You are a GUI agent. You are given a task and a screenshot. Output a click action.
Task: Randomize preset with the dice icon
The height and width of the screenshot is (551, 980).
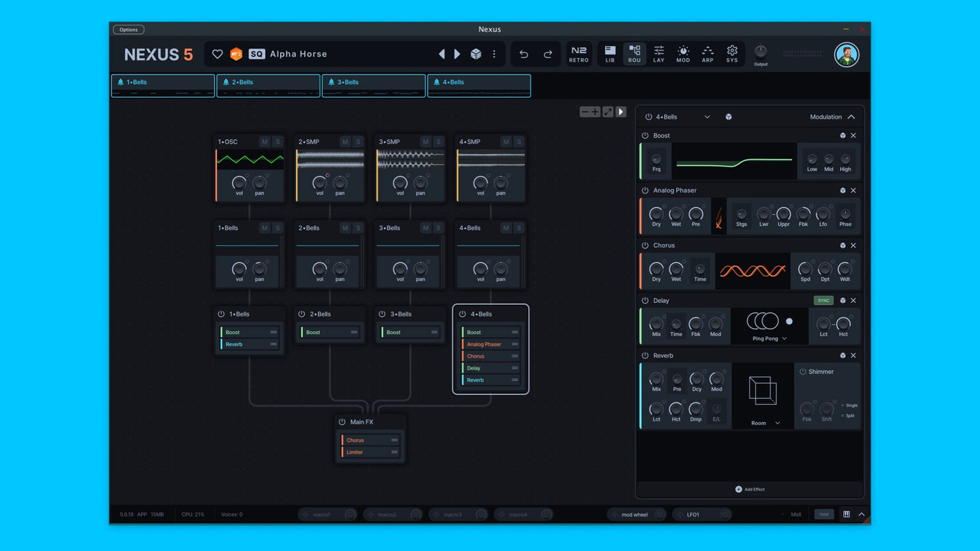tap(476, 54)
